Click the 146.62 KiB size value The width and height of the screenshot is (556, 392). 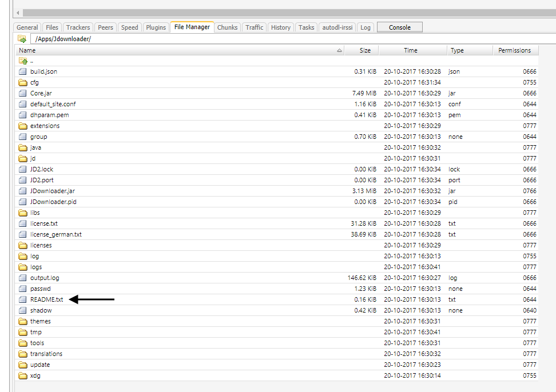point(362,278)
